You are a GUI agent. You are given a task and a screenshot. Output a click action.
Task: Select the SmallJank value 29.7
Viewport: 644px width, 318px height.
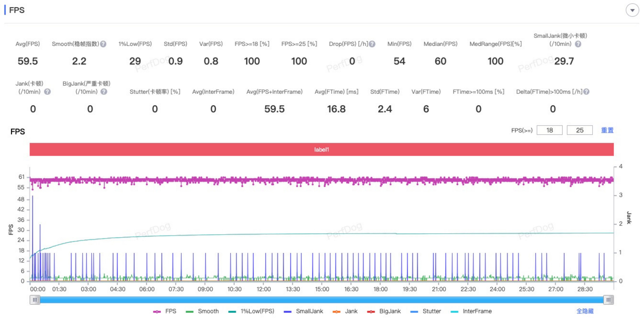pyautogui.click(x=564, y=61)
